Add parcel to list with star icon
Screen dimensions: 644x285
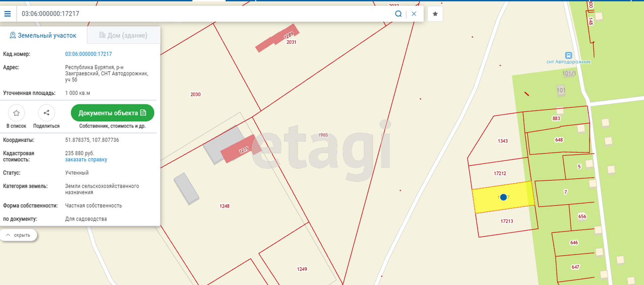click(x=16, y=113)
